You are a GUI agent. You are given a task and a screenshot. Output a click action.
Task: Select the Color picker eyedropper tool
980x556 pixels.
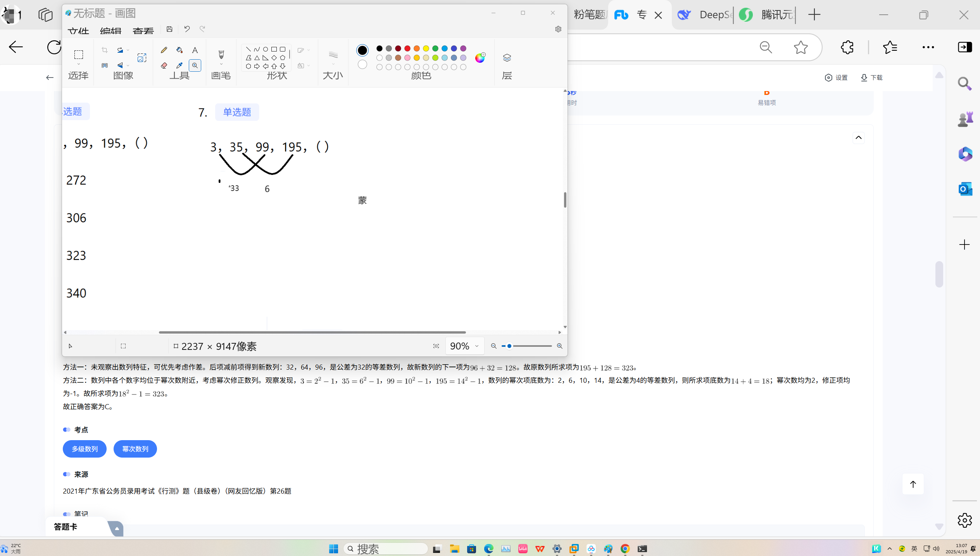point(179,65)
